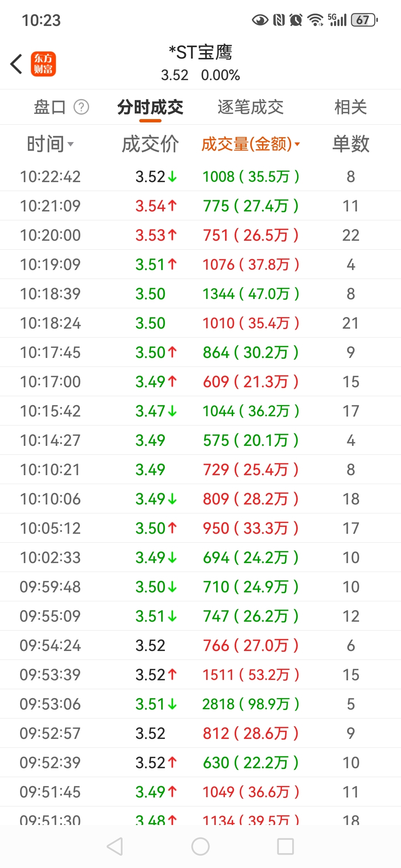
Task: Tap the 单数 column header
Action: click(x=351, y=144)
